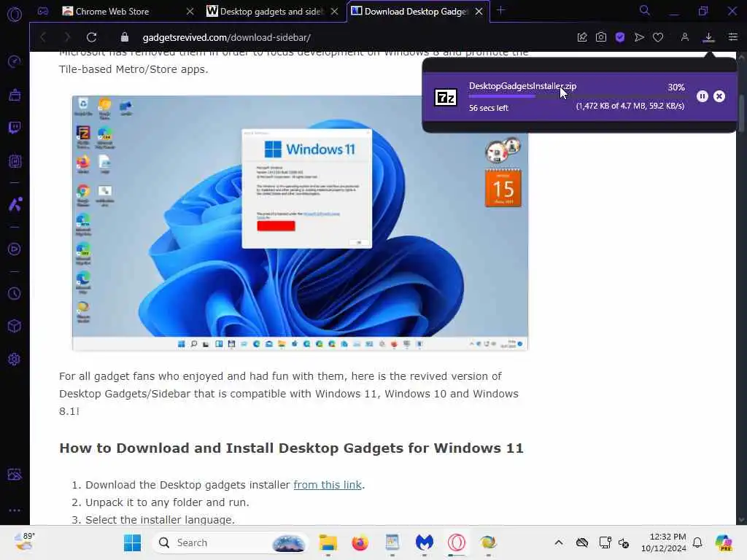This screenshot has width=747, height=560.
Task: Click the snapshot camera icon
Action: (x=601, y=37)
